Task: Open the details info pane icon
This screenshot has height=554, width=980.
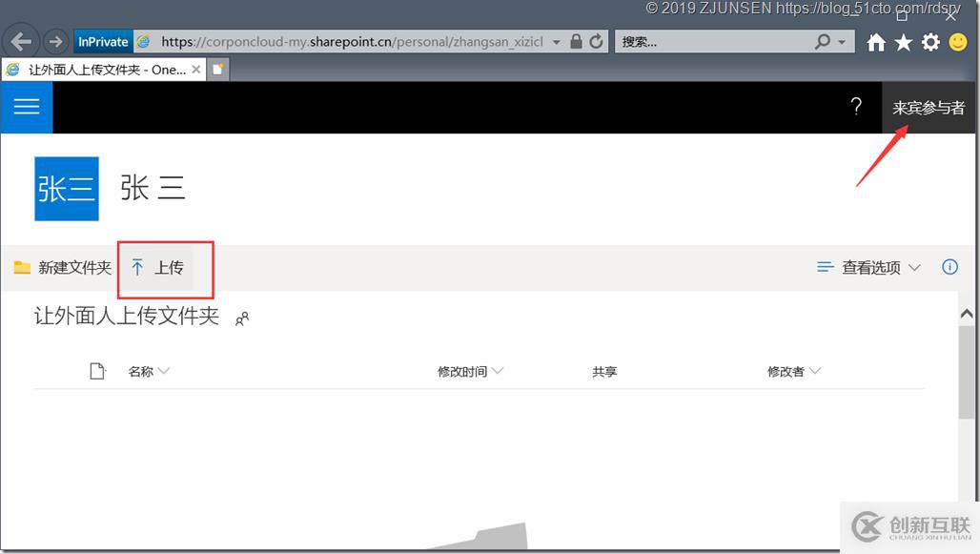Action: click(950, 267)
